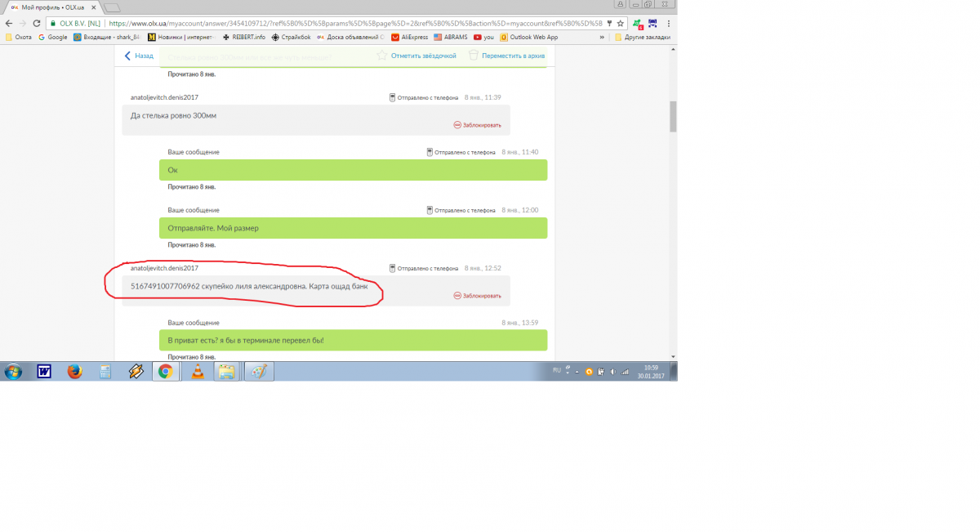Open the Новинки | интернет bookmark
The image size is (980, 532).
182,37
